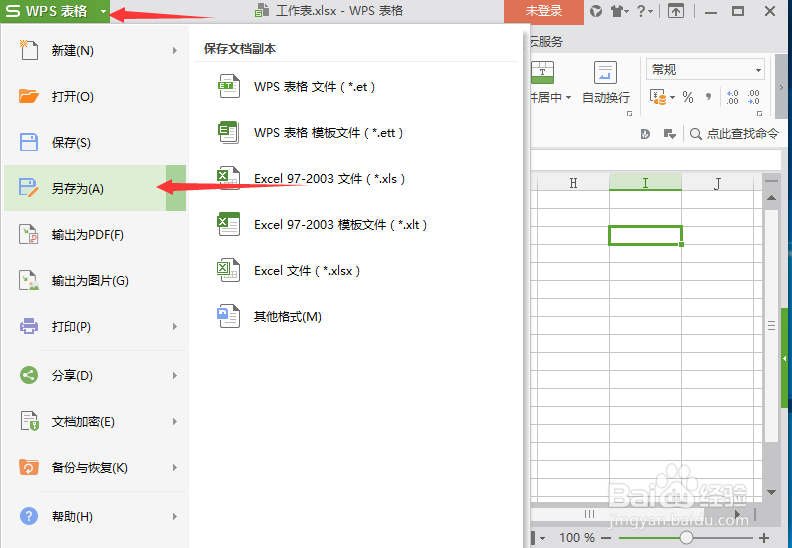Click the zoom in plus button
792x548 pixels.
[x=764, y=537]
